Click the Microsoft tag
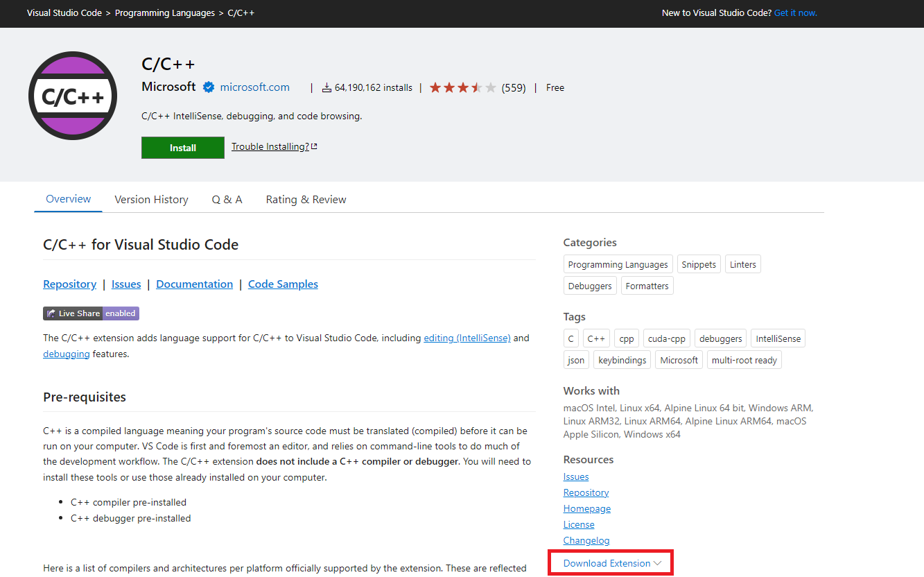924x577 pixels. click(x=679, y=360)
